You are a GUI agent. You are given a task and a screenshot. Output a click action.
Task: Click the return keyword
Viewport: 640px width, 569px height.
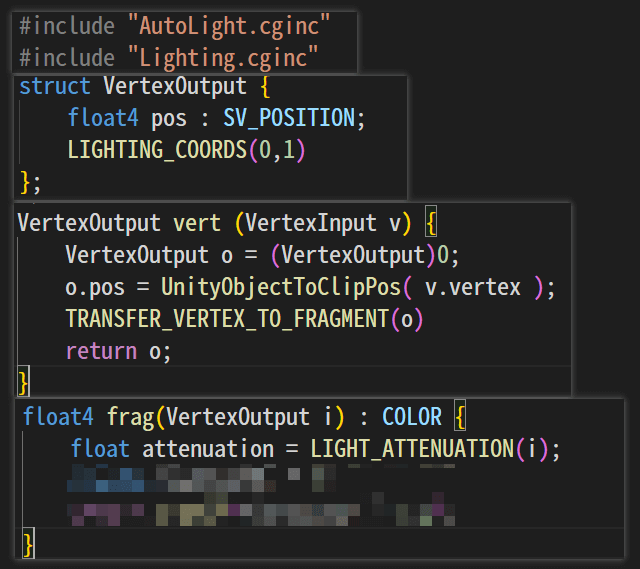point(100,351)
